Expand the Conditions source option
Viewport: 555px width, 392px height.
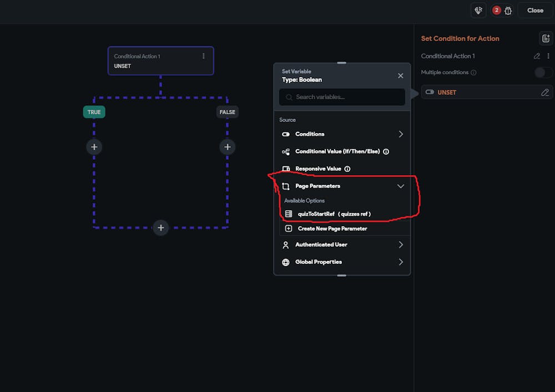(401, 134)
